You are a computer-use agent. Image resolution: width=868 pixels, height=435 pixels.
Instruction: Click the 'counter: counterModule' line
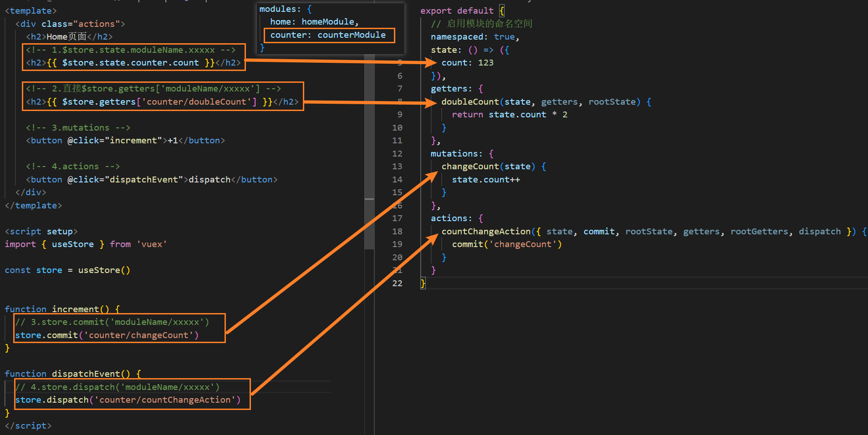328,35
